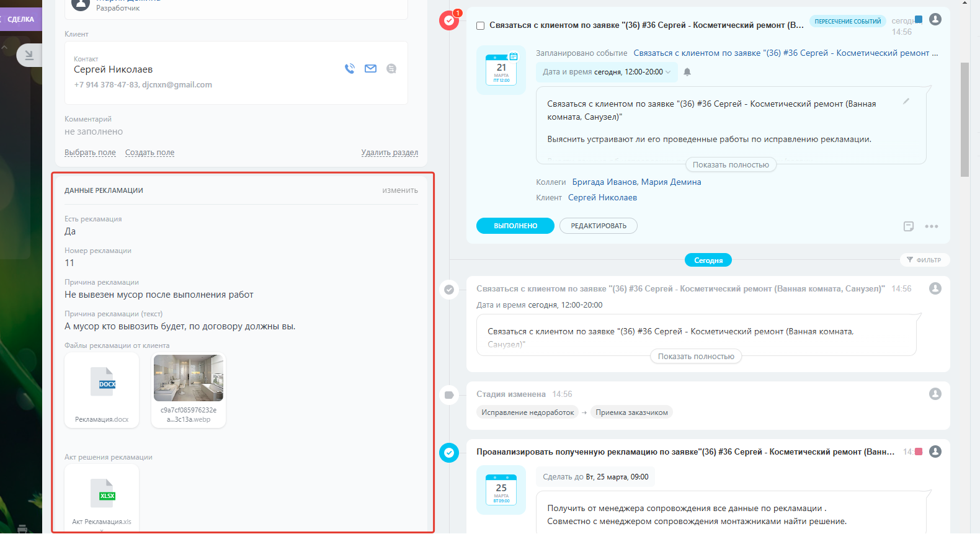Viewport: 980px width, 534px height.
Task: Expand Сделать до Вт, 25 марта deadline selector
Action: (595, 477)
